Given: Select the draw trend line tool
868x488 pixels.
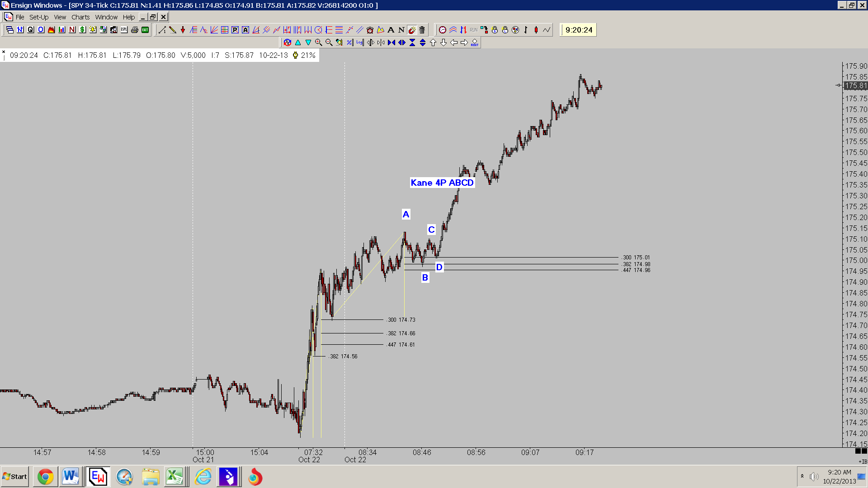Looking at the screenshot, I should pyautogui.click(x=162, y=30).
